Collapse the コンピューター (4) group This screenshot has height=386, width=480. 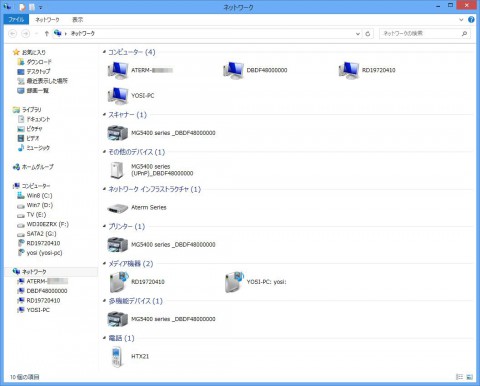(104, 52)
